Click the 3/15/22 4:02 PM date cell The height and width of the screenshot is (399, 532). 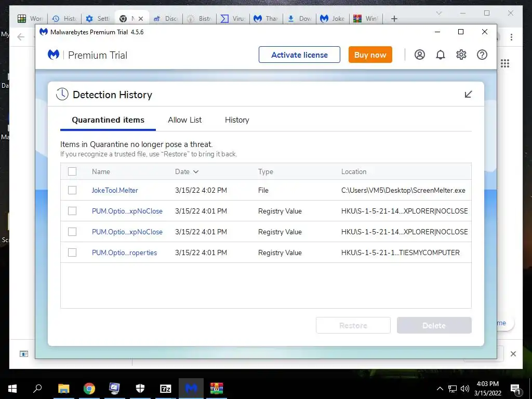coord(201,190)
